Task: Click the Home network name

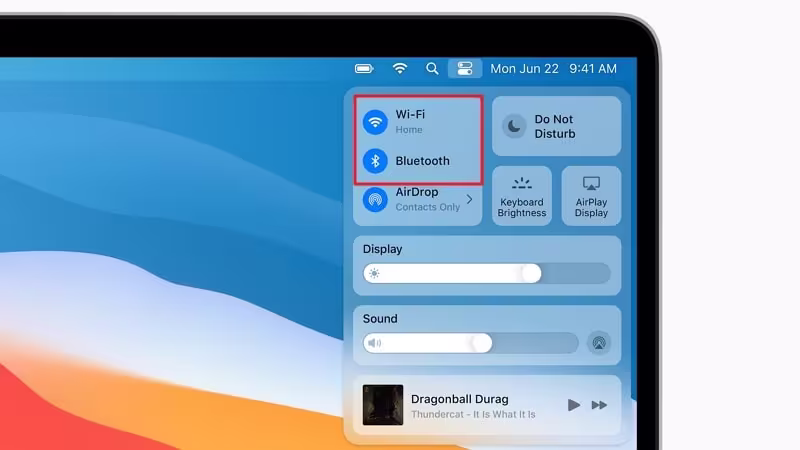Action: pyautogui.click(x=409, y=130)
